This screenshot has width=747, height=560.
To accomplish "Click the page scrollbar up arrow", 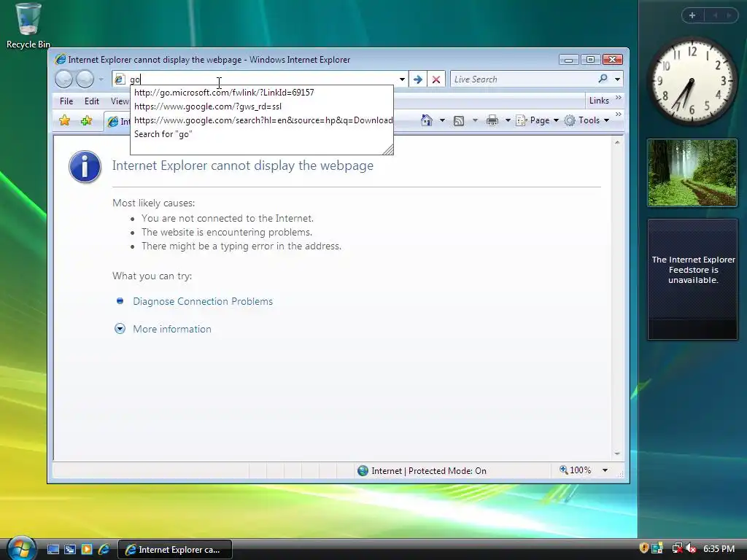I will (617, 142).
